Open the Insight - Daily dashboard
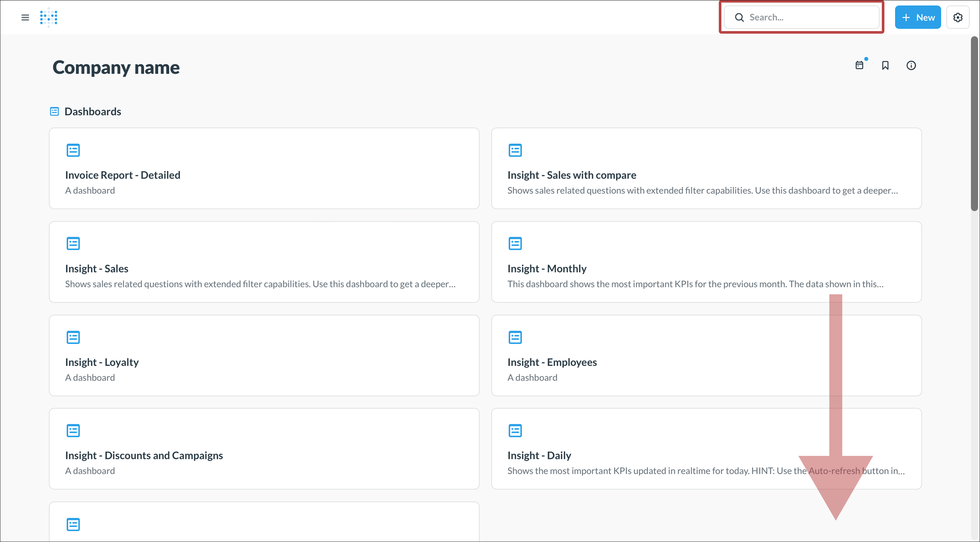The image size is (980, 542). click(x=539, y=455)
